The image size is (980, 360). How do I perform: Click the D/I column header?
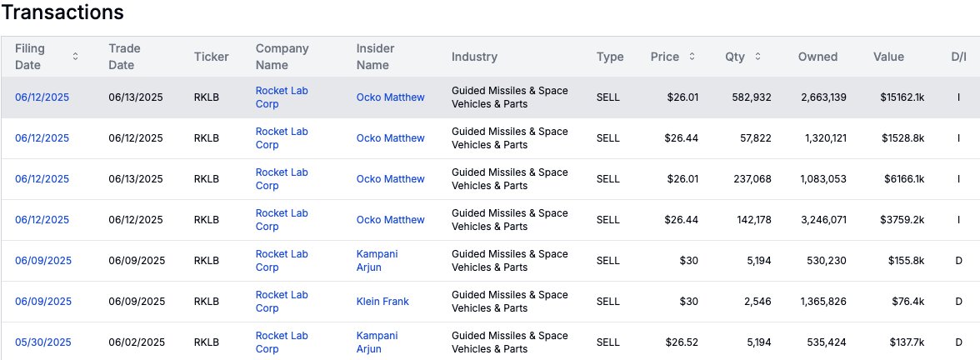pyautogui.click(x=958, y=57)
